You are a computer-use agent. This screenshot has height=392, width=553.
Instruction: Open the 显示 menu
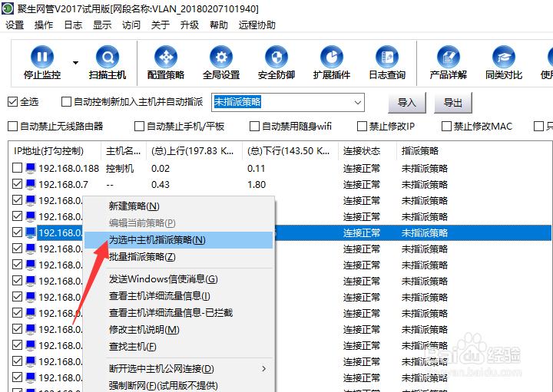point(102,25)
